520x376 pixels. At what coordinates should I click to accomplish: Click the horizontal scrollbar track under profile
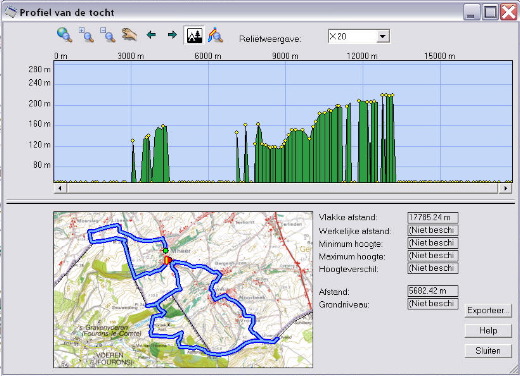(283, 188)
